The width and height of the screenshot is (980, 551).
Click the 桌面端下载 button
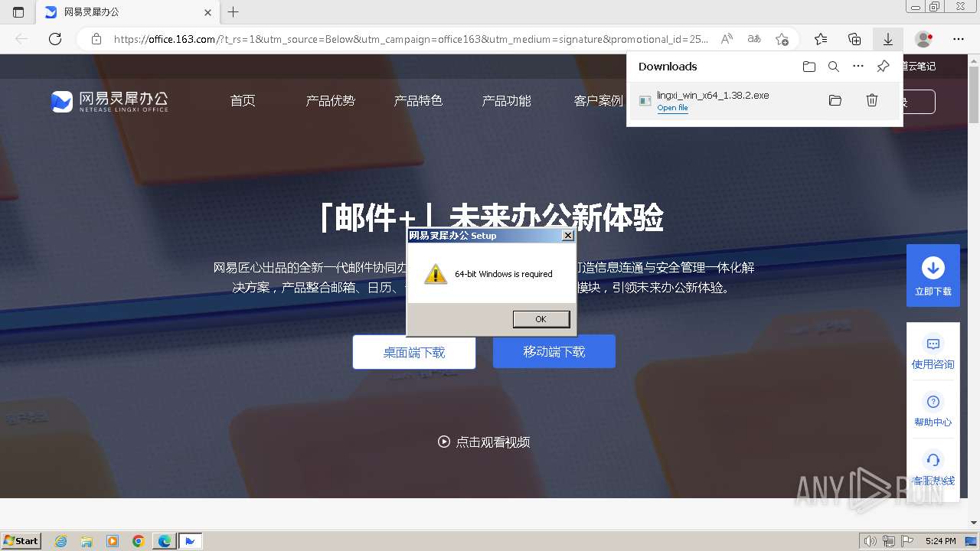point(414,352)
